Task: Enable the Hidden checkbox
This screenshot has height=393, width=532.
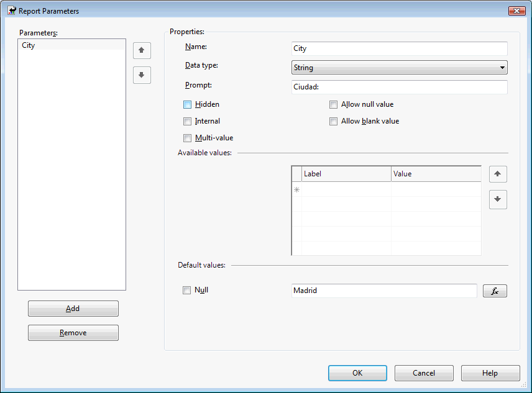Action: click(x=188, y=105)
